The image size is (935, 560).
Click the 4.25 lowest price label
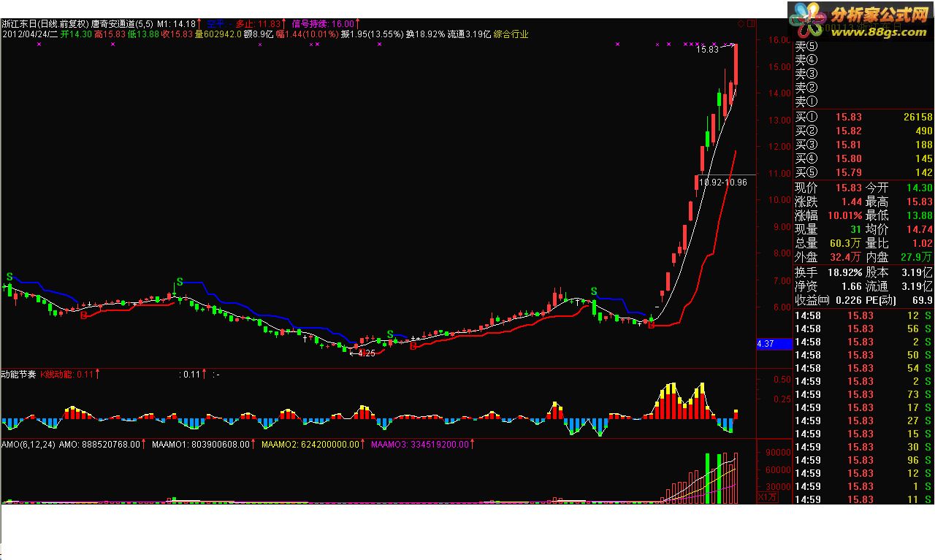coord(367,353)
